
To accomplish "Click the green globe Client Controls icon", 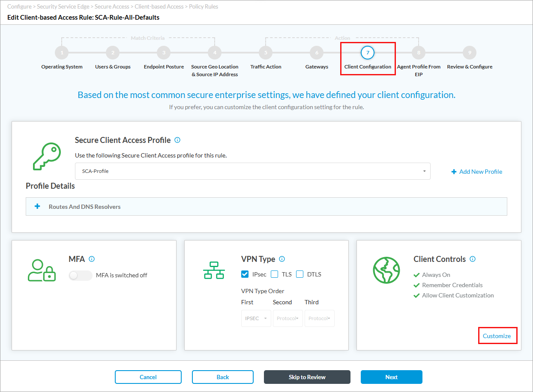I will (386, 270).
